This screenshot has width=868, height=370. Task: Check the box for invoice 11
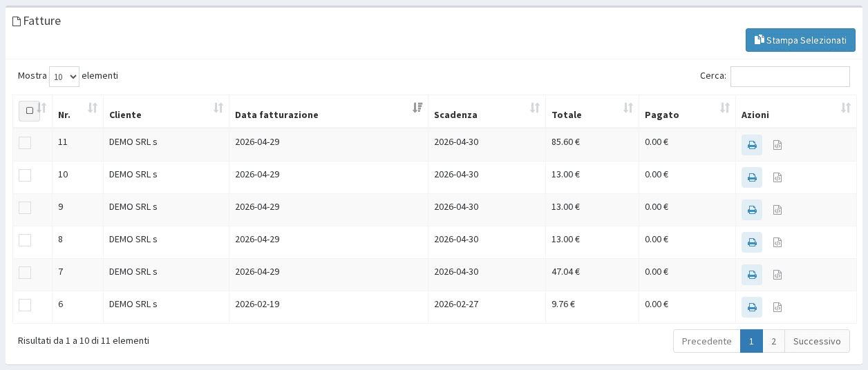point(25,143)
